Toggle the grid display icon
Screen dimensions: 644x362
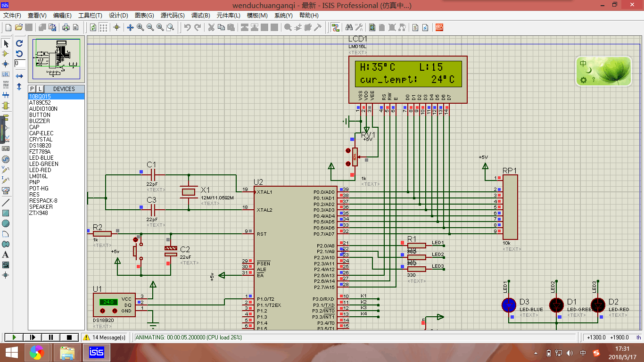[x=103, y=27]
